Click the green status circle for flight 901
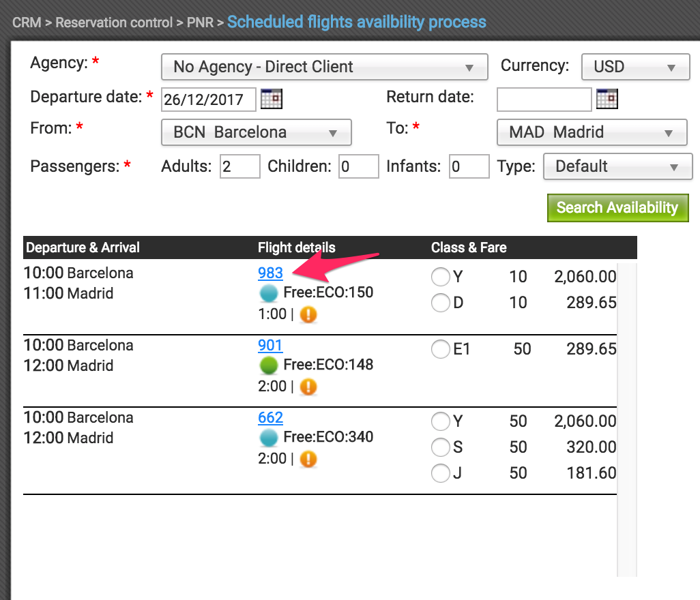Viewport: 700px width, 600px height. (269, 366)
